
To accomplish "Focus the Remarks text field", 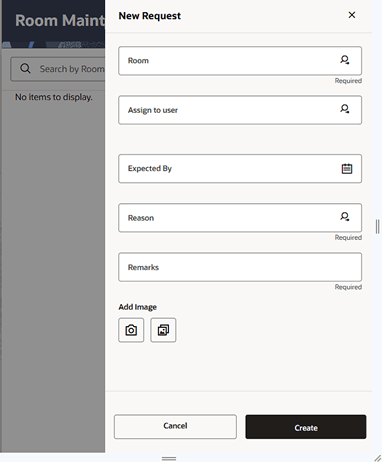I will [240, 267].
